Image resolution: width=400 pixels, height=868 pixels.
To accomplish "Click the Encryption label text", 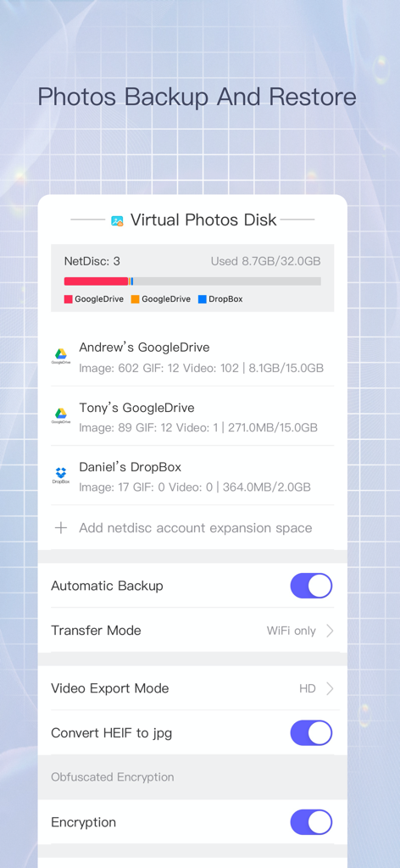I will coord(84,822).
